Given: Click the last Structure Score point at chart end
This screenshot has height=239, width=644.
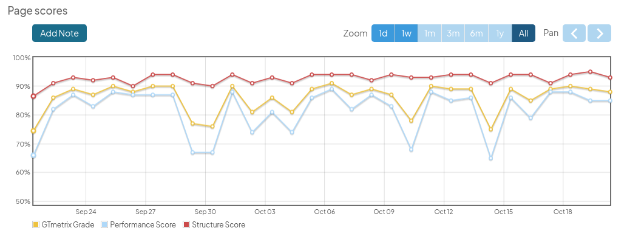Looking at the screenshot, I should coord(611,77).
